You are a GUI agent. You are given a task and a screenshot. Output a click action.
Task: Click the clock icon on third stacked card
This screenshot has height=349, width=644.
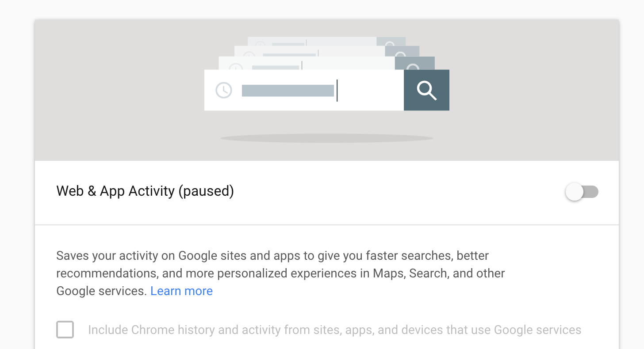249,55
